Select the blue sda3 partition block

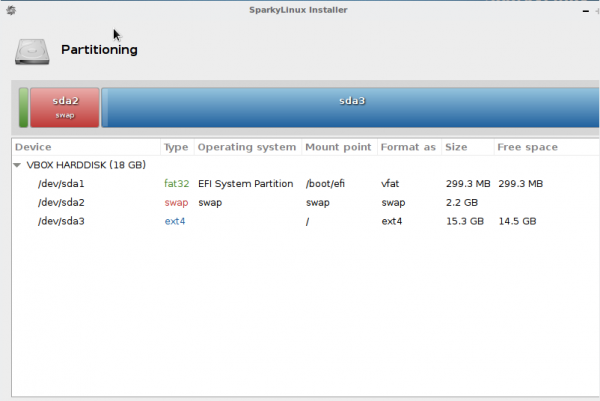tap(350, 108)
